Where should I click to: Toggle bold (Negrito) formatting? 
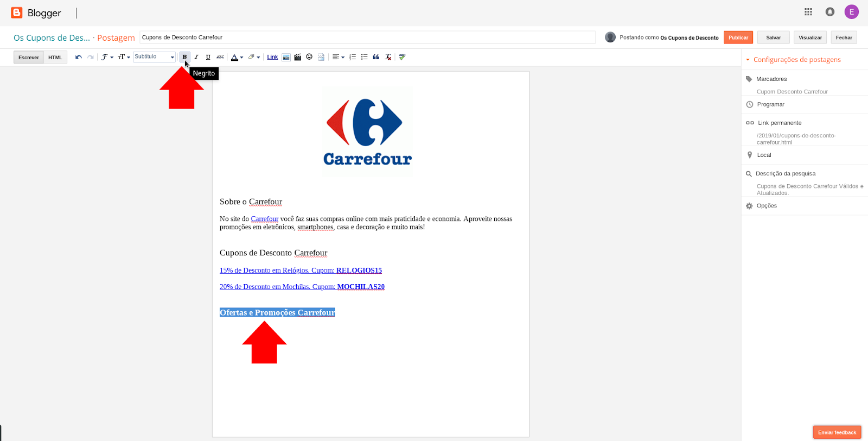184,57
